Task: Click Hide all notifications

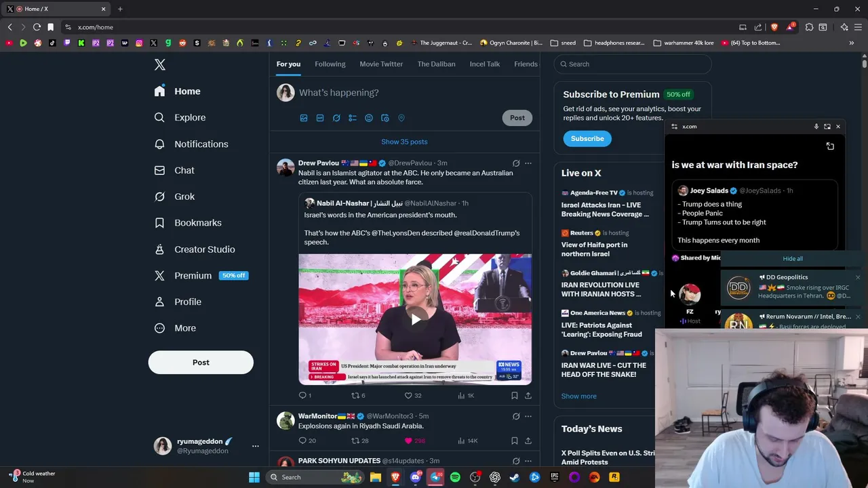Action: tap(793, 258)
